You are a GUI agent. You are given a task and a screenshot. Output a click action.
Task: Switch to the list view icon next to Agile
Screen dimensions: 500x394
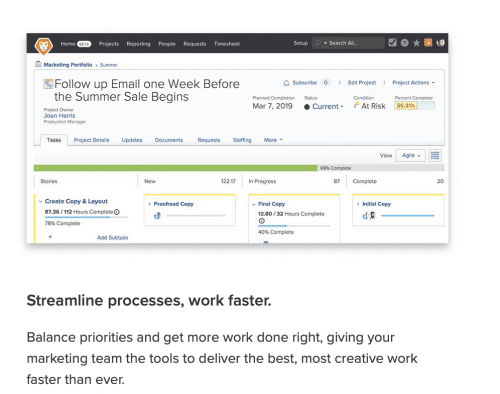click(x=435, y=155)
